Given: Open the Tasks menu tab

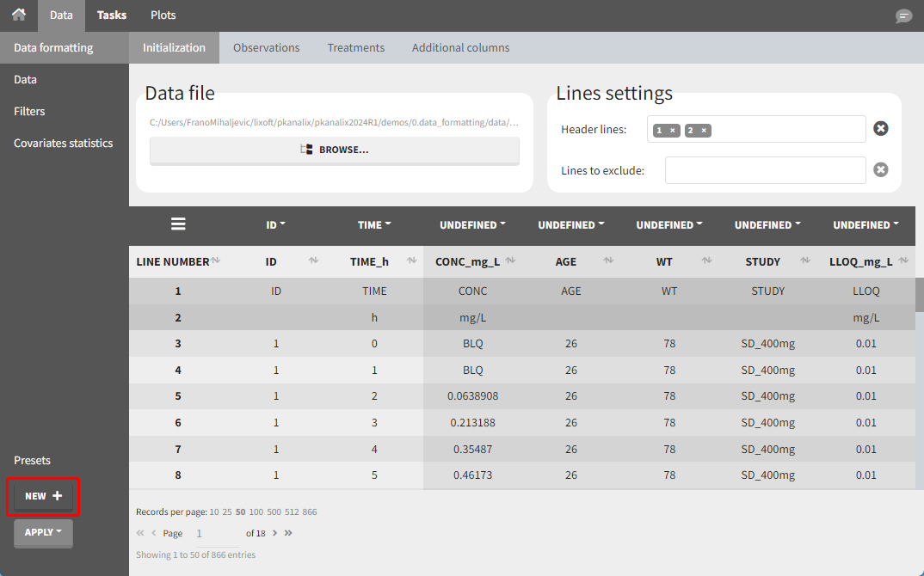Looking at the screenshot, I should (x=111, y=15).
